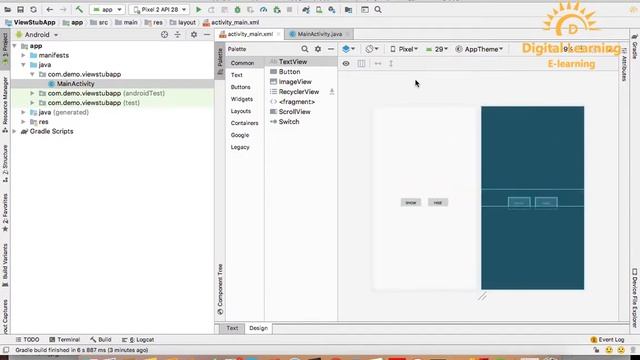Download RecyclerView dependency icon
Image resolution: width=640 pixels, height=360 pixels.
pos(332,92)
